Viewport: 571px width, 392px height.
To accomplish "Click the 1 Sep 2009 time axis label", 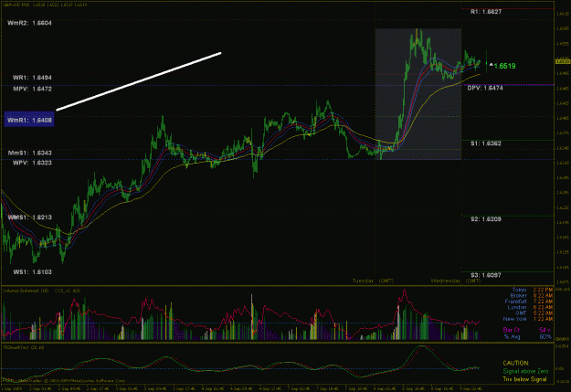I will (12, 388).
